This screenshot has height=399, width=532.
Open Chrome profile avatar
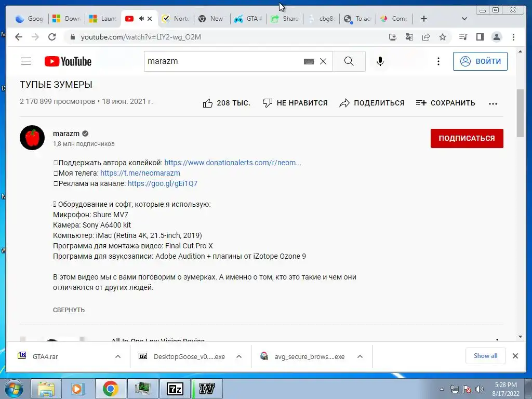point(496,37)
